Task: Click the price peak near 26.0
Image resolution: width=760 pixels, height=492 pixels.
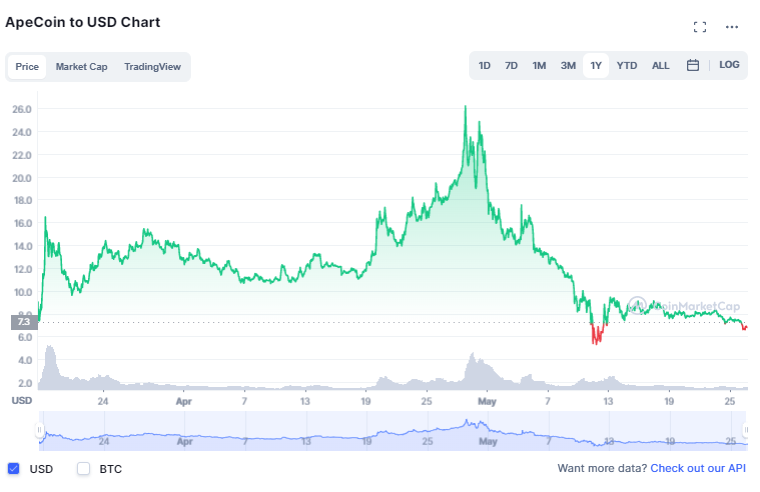Action: (466, 108)
